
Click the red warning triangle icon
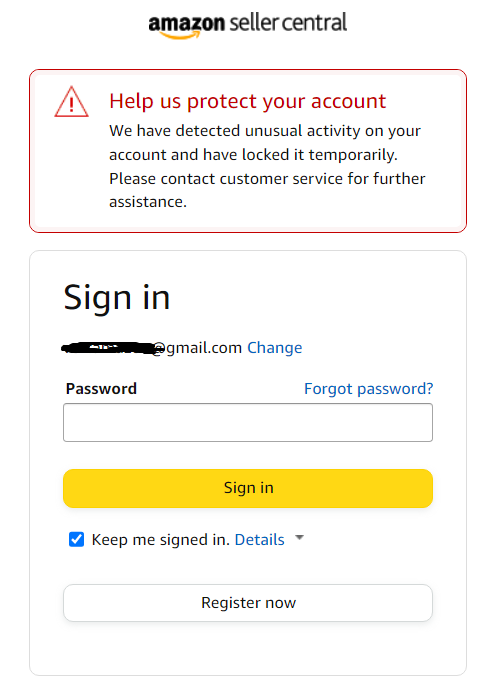click(71, 102)
